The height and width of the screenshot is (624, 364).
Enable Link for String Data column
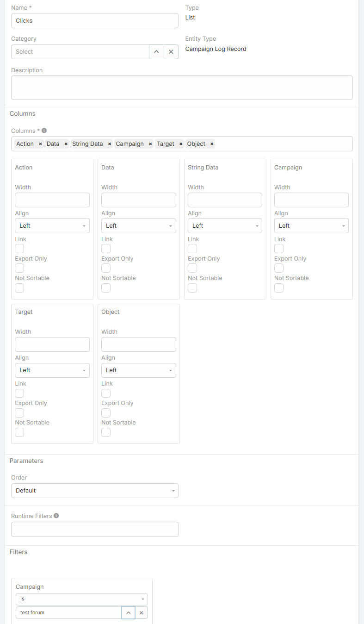pyautogui.click(x=192, y=249)
